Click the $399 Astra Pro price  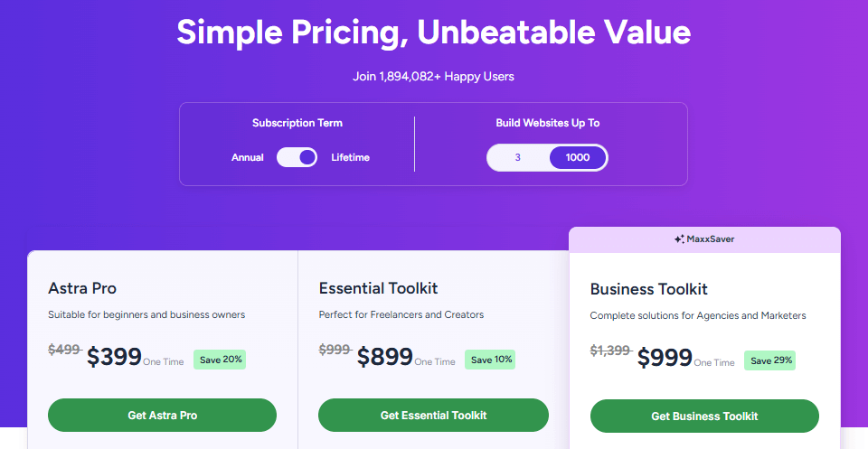pos(114,357)
